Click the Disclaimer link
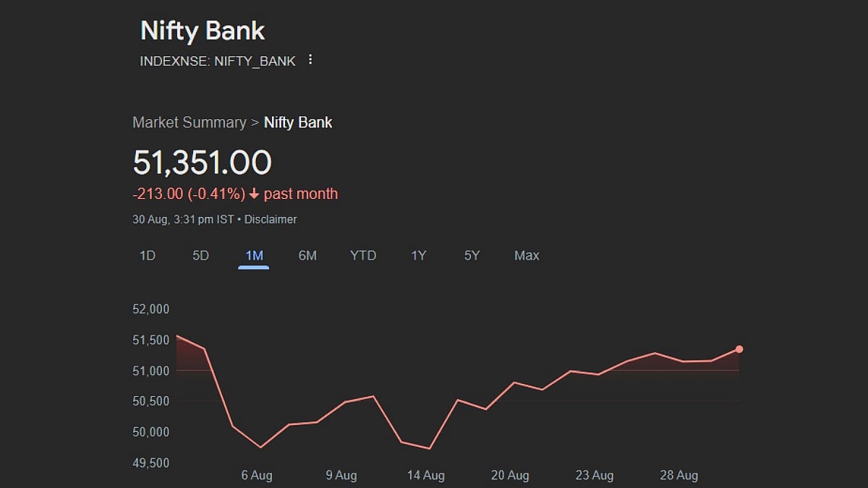Viewport: 868px width, 488px height. click(271, 219)
